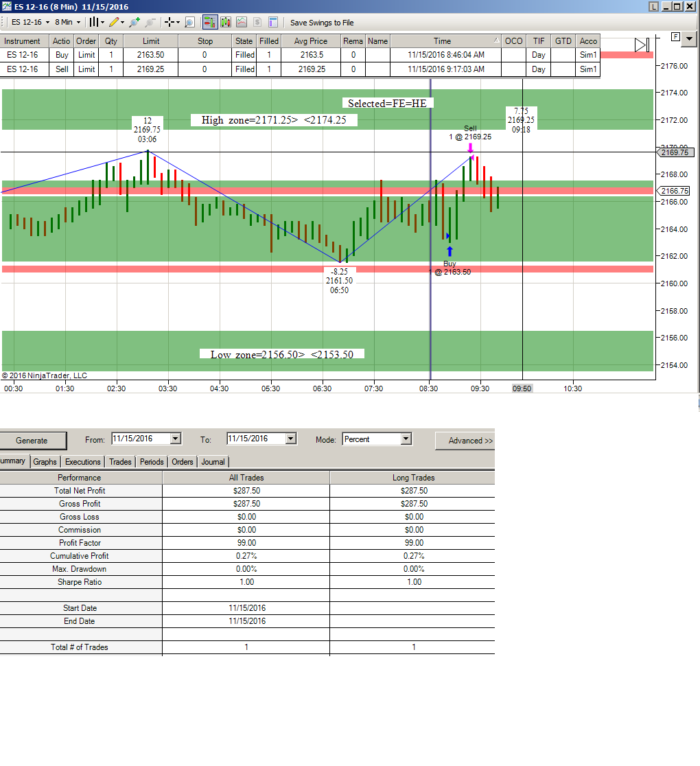Click the scroll-to-latest-bar arrow icon
The image size is (700, 766).
pos(642,45)
